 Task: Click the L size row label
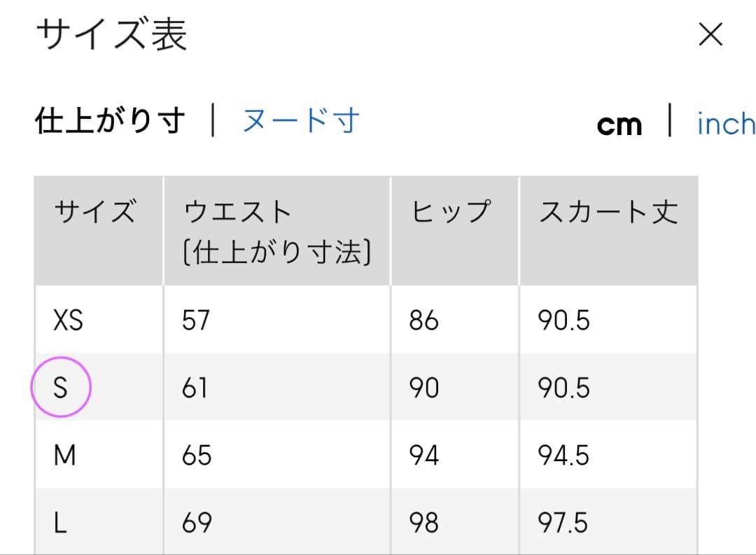(x=61, y=523)
